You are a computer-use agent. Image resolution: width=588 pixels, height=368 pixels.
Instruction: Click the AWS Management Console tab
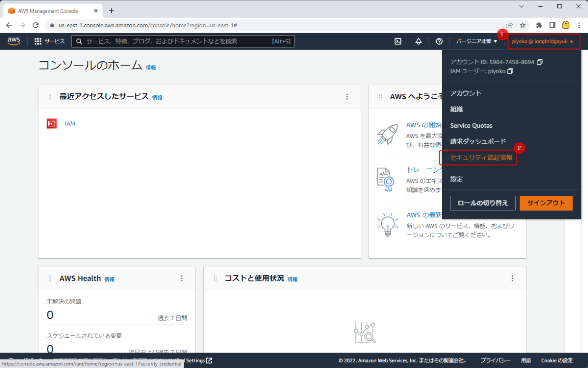pos(53,11)
